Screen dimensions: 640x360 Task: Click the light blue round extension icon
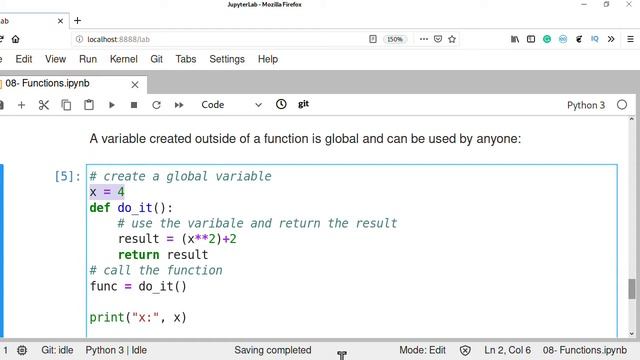coord(563,39)
